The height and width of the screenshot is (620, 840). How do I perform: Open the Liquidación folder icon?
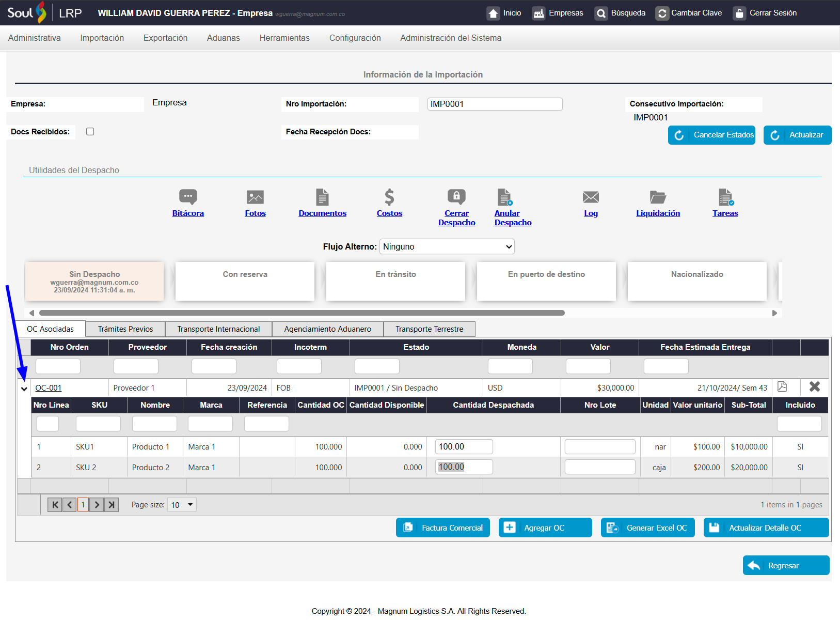pos(658,197)
